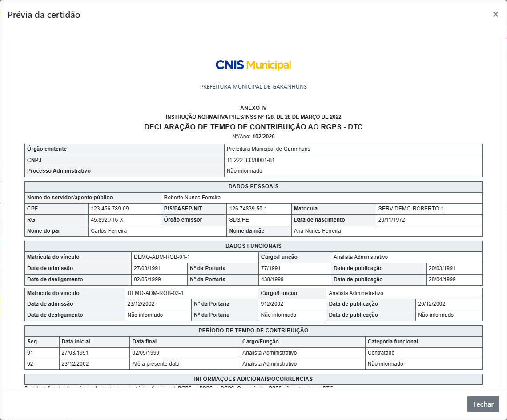This screenshot has width=507, height=420.
Task: Click 'Não informado' in Processo Administrativo row
Action: 244,171
